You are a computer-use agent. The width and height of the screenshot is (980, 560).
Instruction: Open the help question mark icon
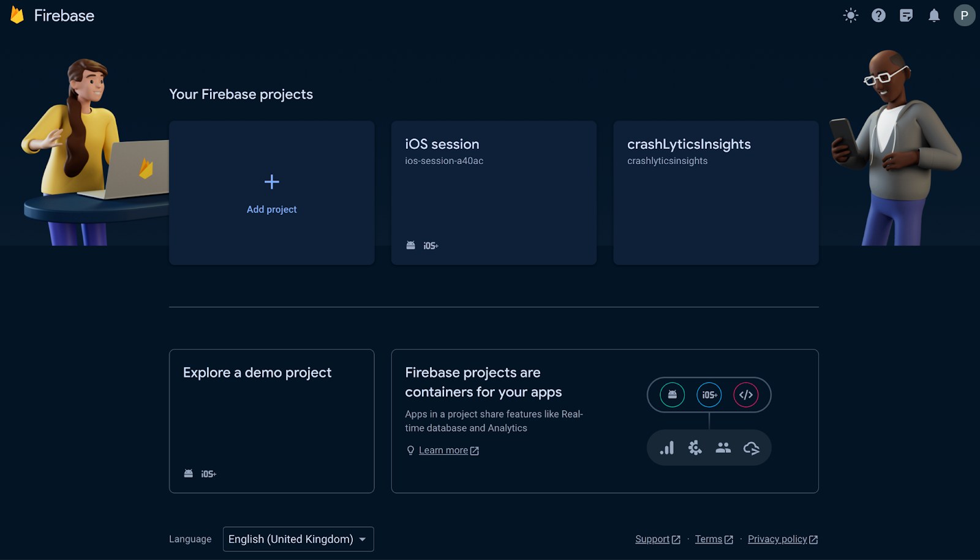[878, 15]
